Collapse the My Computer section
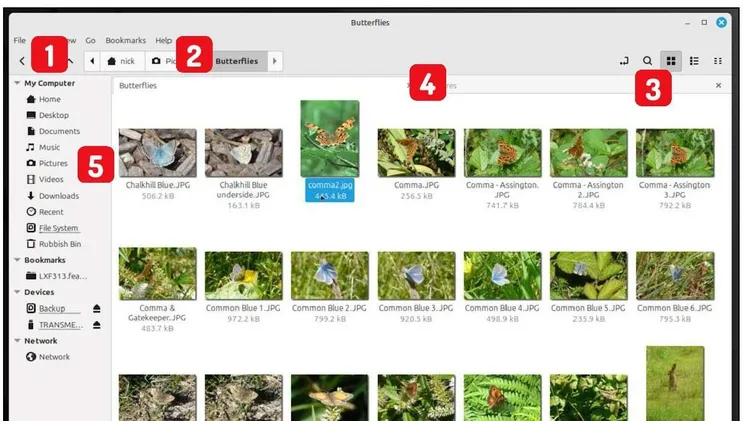The height and width of the screenshot is (421, 750). point(17,83)
